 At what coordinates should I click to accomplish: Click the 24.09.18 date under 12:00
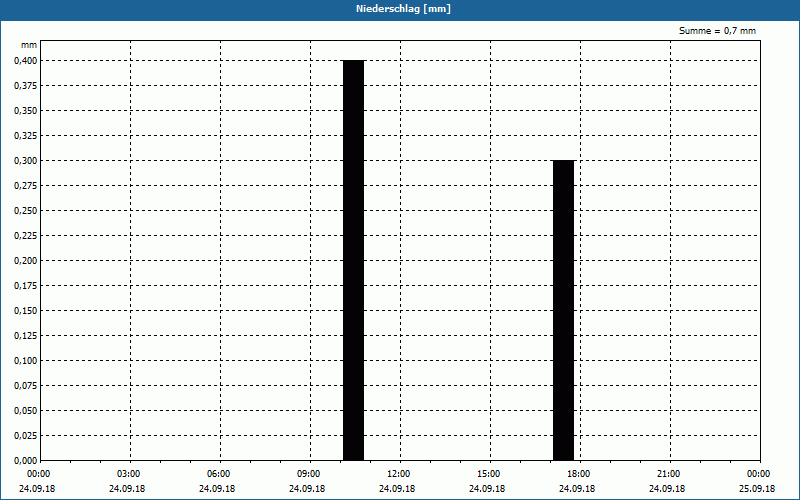397,489
